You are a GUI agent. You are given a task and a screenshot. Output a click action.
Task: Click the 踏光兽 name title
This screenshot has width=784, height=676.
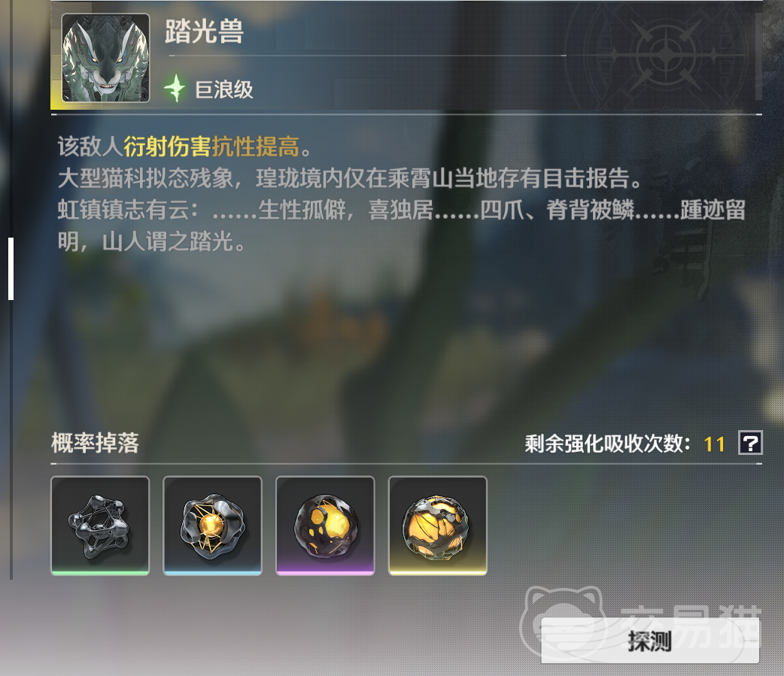tap(204, 32)
